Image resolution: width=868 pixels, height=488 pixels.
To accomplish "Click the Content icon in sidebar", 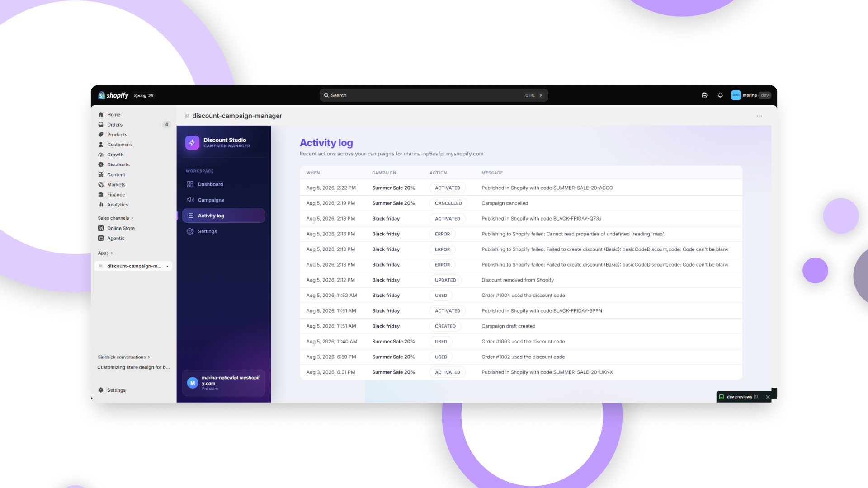I will [101, 174].
